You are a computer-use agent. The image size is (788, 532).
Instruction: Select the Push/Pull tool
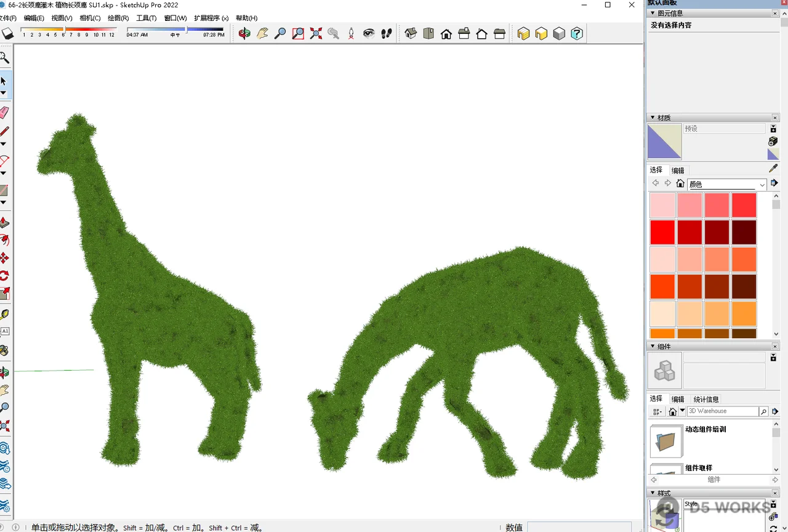click(4, 222)
